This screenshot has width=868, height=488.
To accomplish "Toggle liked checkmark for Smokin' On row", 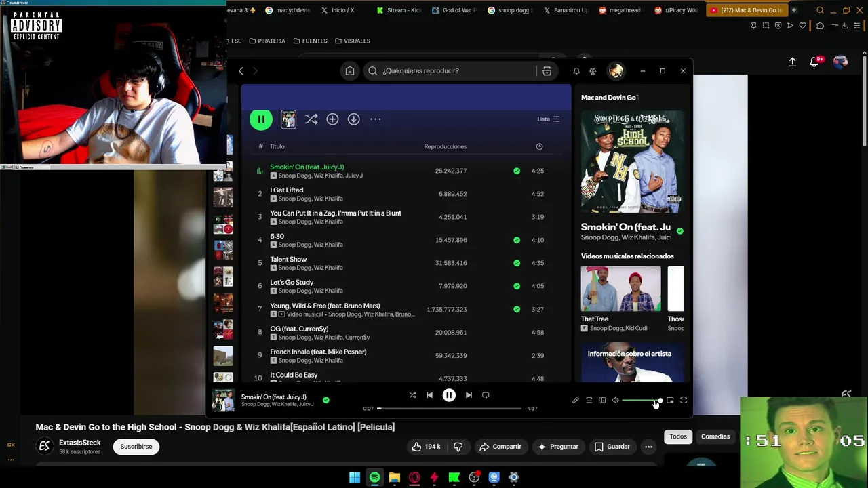I will (517, 171).
